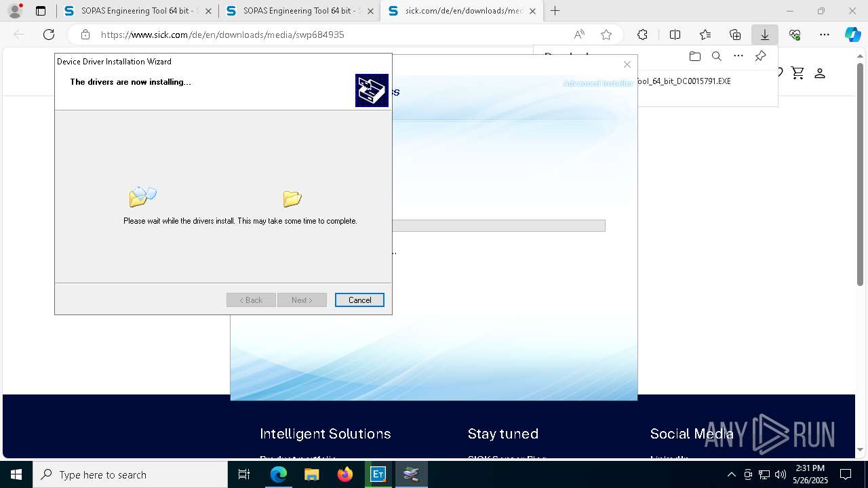Add page to favorites star
This screenshot has width=868, height=488.
[x=606, y=35]
